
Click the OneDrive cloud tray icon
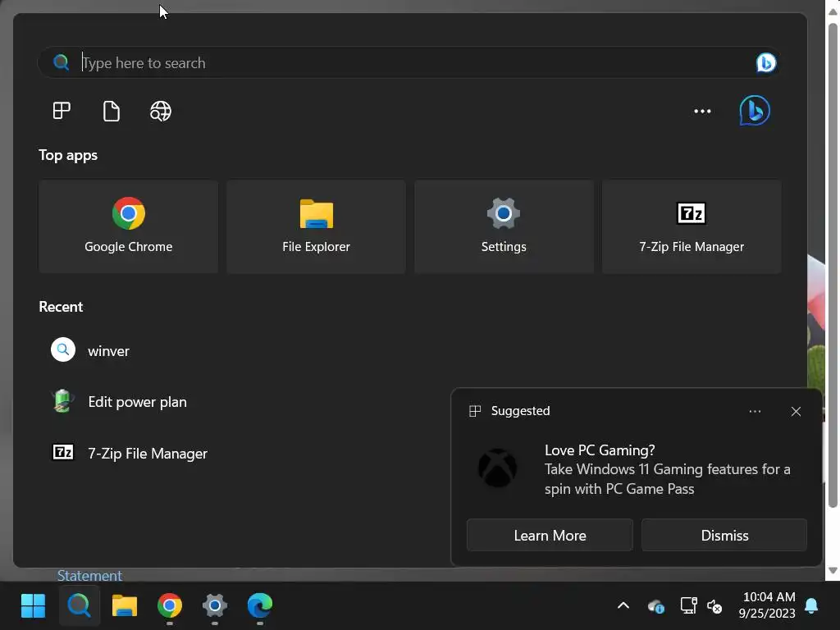(x=655, y=606)
